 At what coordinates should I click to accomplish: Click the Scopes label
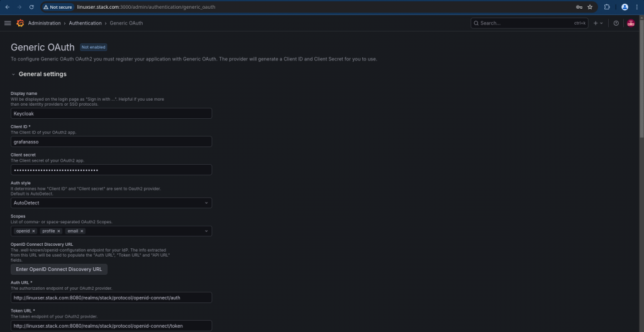(18, 216)
